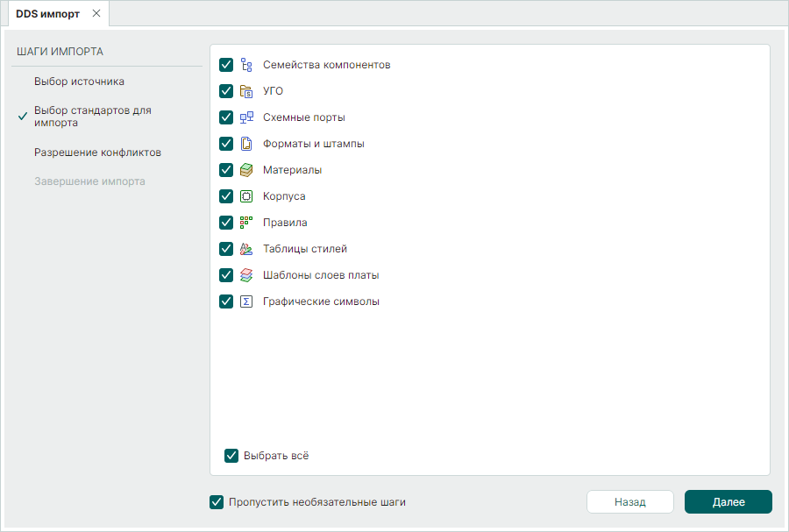
Task: Switch to the DDS импорт tab
Action: (47, 14)
